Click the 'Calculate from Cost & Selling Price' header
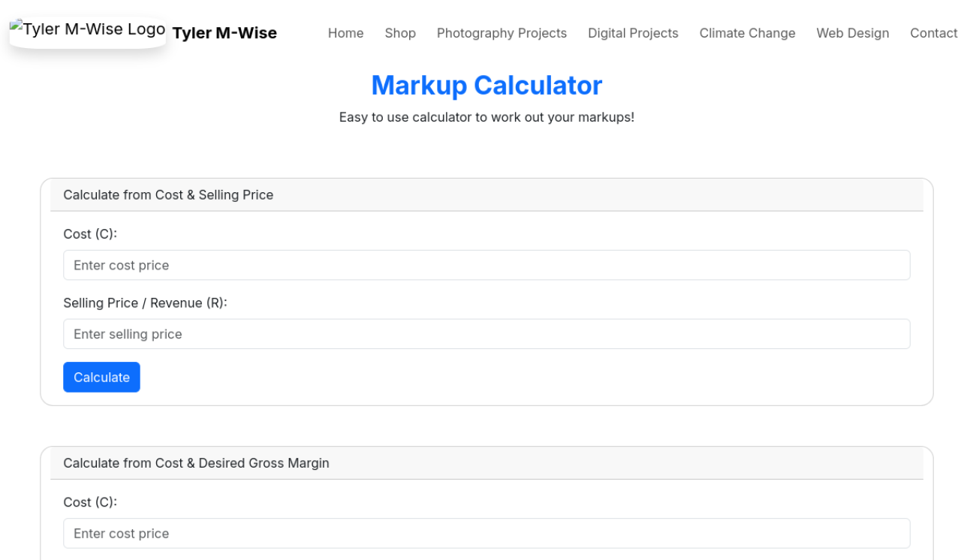961x560 pixels. (168, 195)
